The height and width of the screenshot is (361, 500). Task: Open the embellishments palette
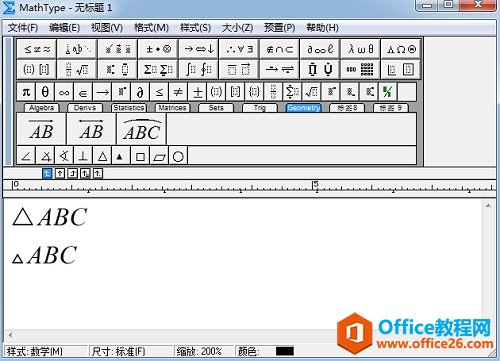(x=117, y=49)
